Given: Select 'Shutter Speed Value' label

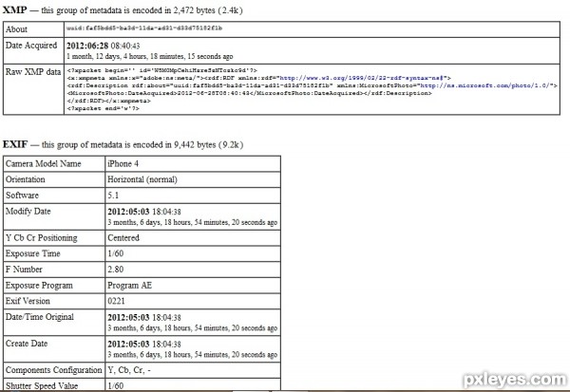Looking at the screenshot, I should [42, 385].
